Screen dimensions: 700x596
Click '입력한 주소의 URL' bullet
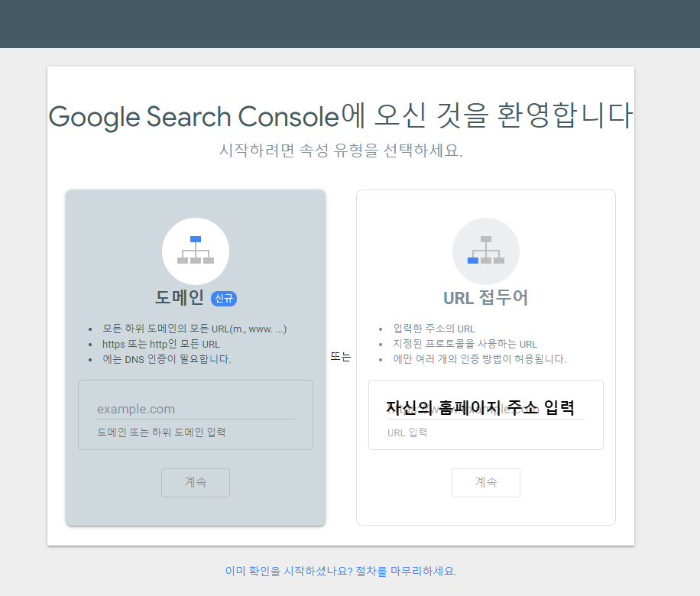pyautogui.click(x=434, y=329)
